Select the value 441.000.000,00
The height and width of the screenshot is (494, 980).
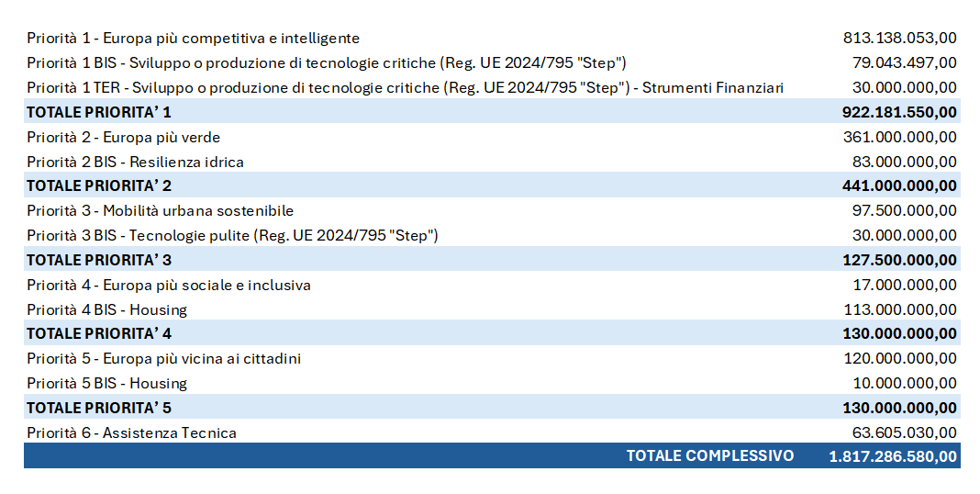tap(899, 185)
